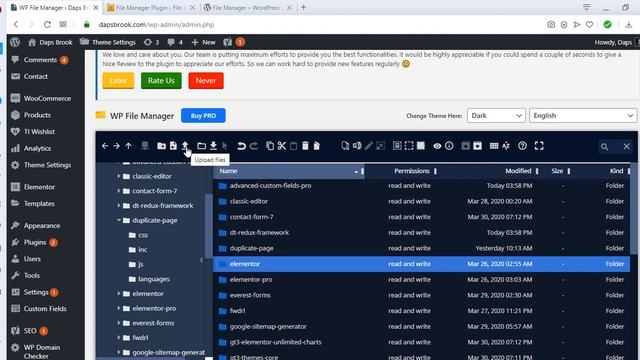
Task: Switch to File Manager – WordPress browser tab
Action: coord(248,7)
